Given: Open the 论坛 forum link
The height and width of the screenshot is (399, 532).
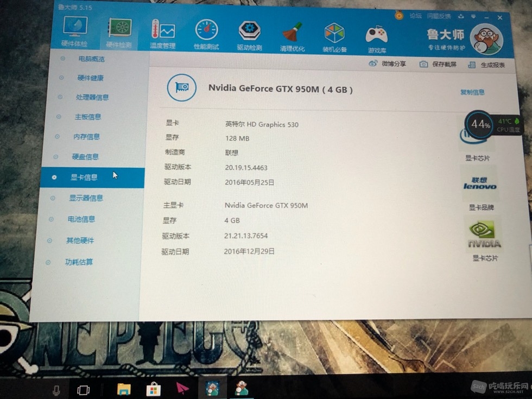Looking at the screenshot, I should [x=416, y=16].
